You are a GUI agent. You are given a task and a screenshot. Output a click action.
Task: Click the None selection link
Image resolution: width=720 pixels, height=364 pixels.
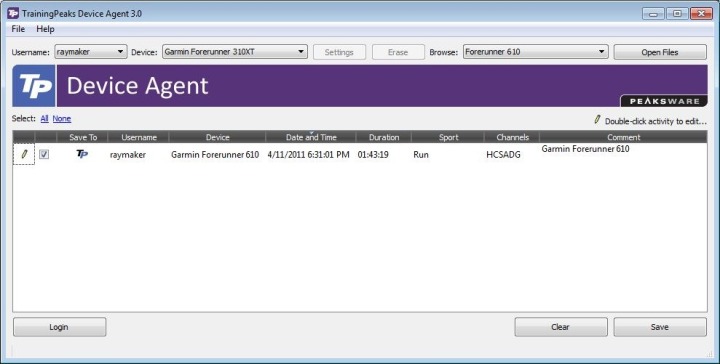[x=62, y=119]
